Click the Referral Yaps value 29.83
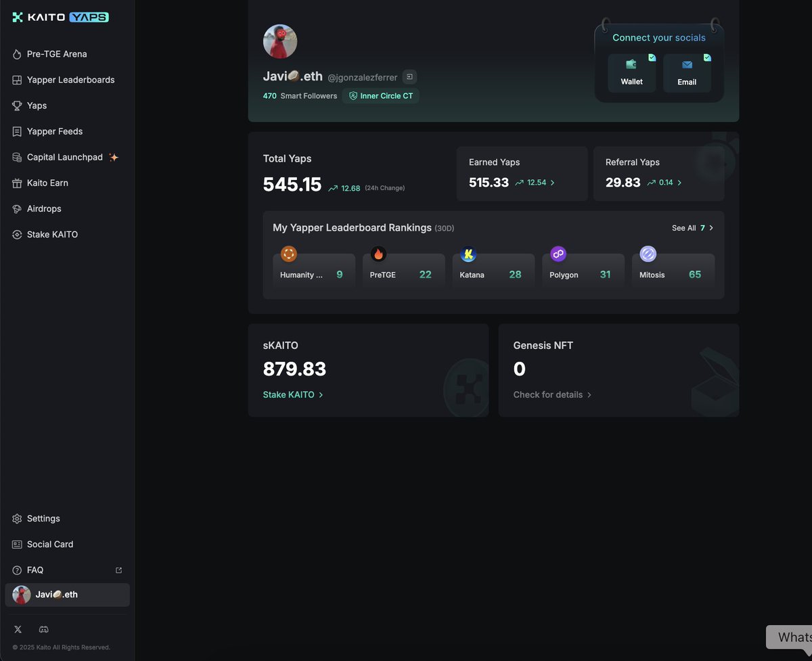812x661 pixels. tap(623, 183)
